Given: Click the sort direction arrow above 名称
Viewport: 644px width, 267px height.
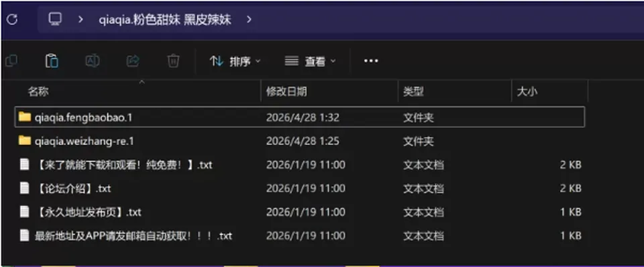Looking at the screenshot, I should (x=142, y=82).
